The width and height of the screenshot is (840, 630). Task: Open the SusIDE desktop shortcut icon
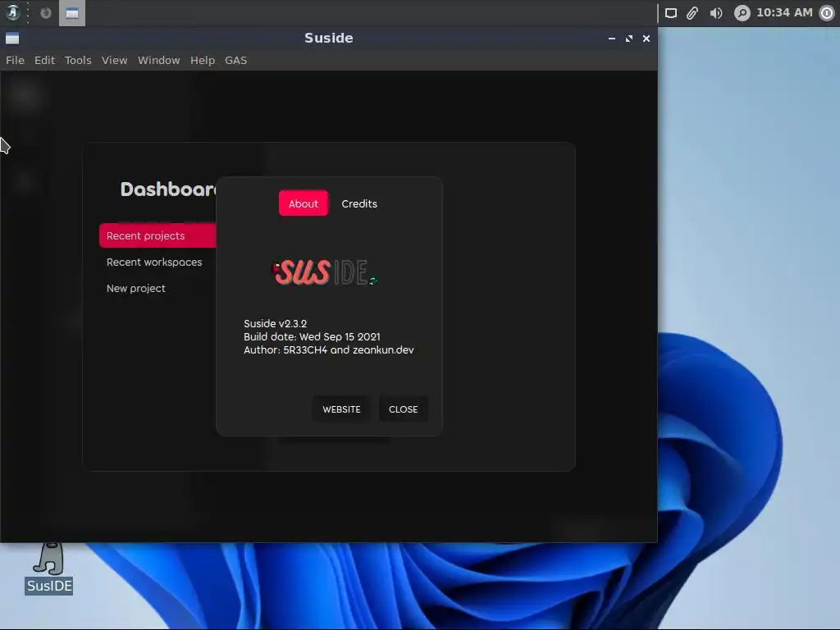48,568
